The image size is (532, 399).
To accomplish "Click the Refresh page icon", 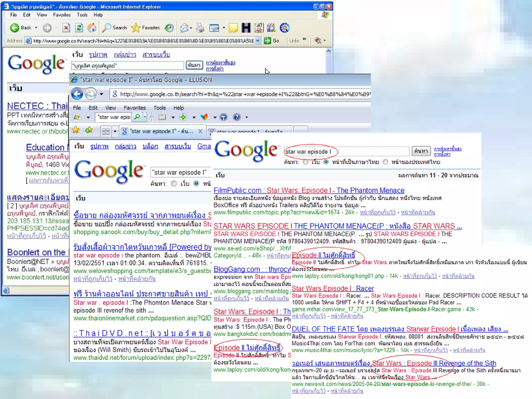I will [x=79, y=28].
